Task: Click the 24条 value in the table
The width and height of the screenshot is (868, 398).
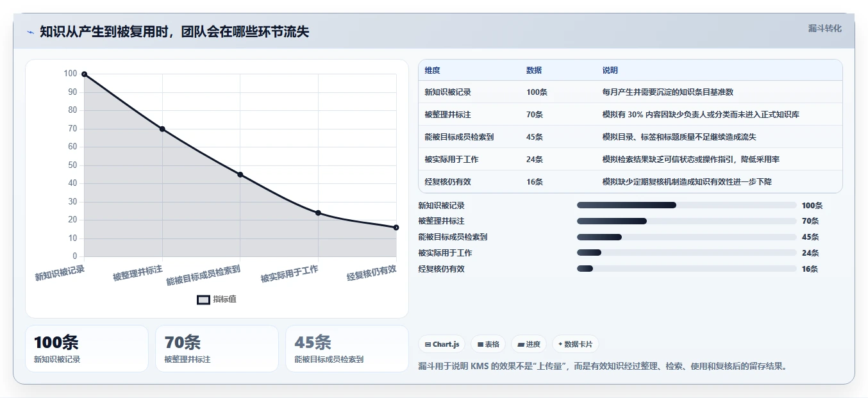Action: [x=535, y=160]
